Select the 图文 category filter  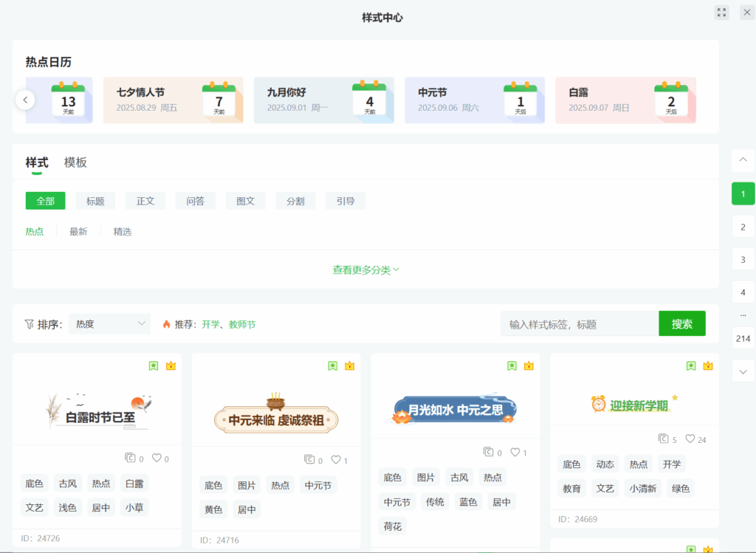tap(245, 201)
